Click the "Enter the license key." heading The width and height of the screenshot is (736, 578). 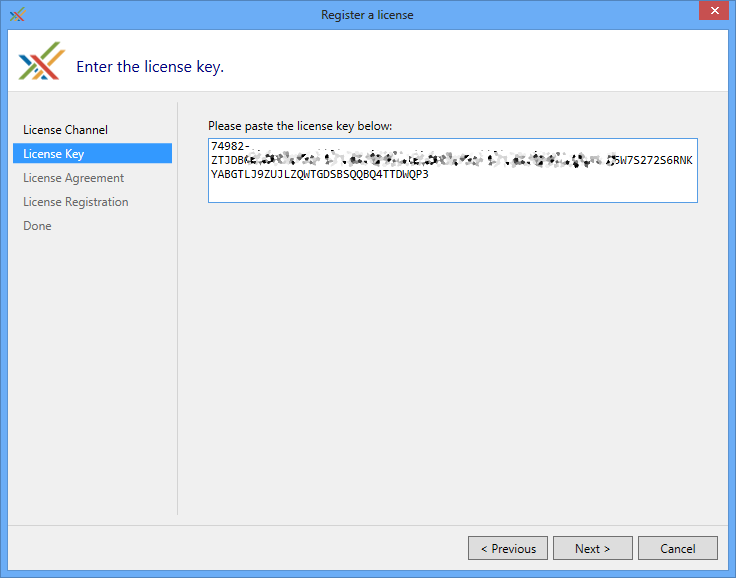pos(150,67)
